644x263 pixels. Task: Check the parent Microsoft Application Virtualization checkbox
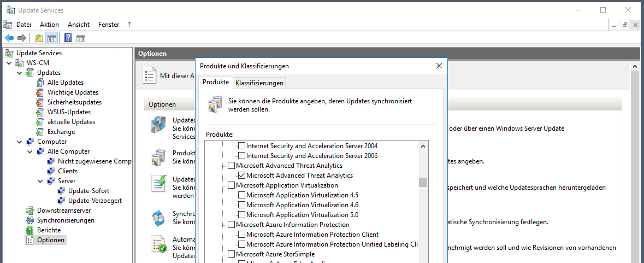232,185
